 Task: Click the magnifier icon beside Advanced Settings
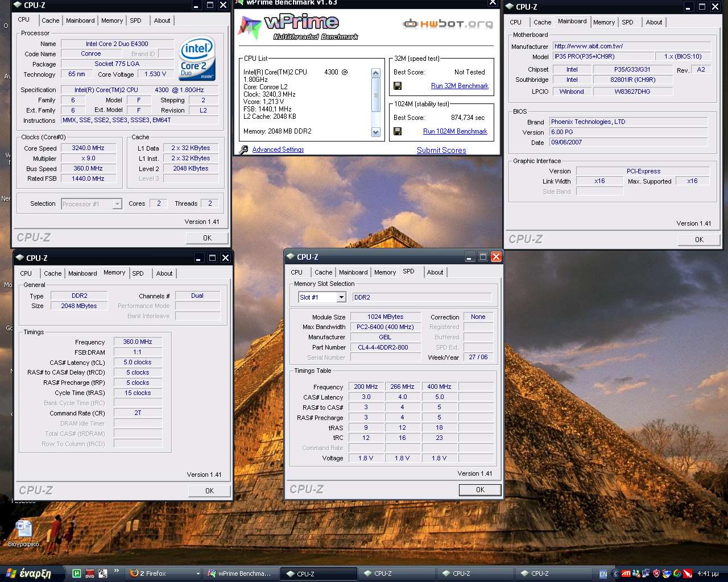(x=244, y=149)
